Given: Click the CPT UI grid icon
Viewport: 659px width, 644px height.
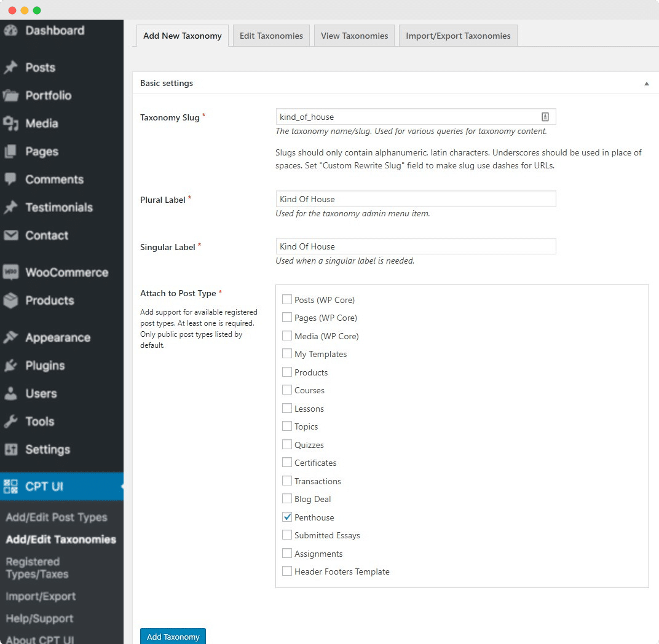Looking at the screenshot, I should point(11,487).
